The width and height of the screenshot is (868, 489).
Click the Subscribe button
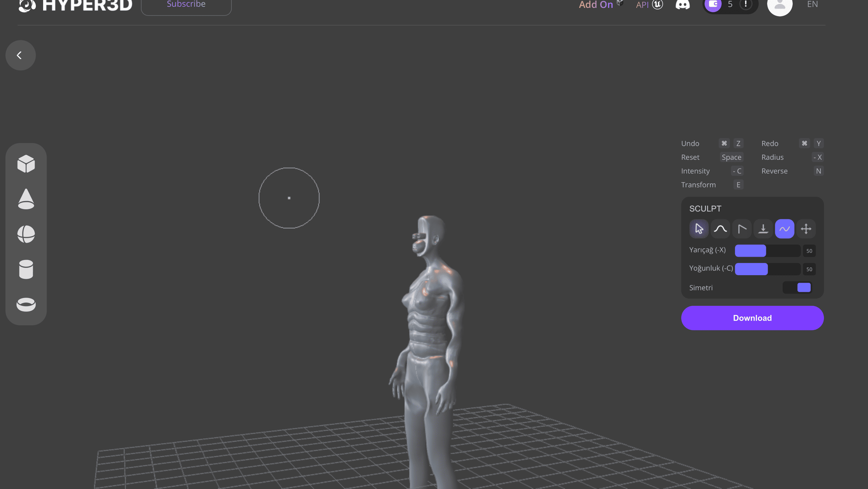pyautogui.click(x=186, y=5)
